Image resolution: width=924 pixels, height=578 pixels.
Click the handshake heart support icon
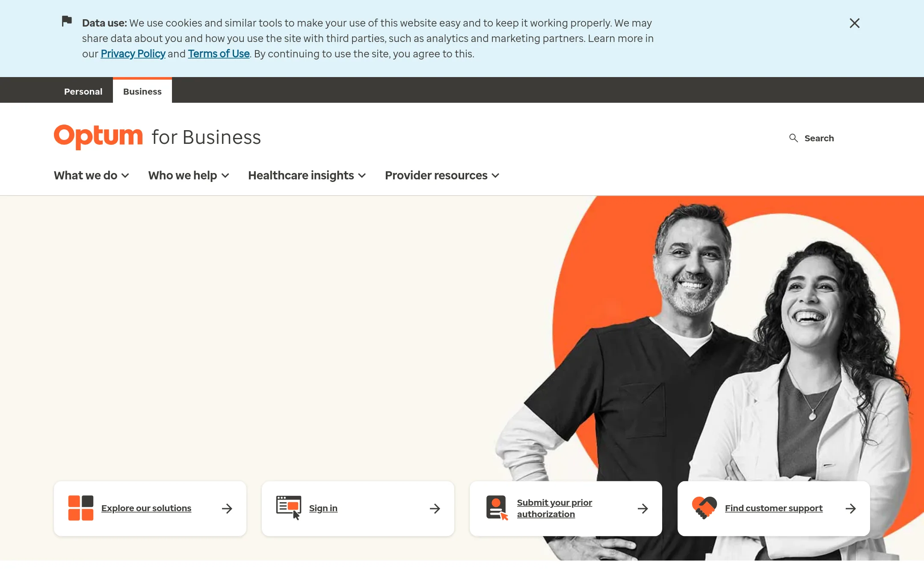click(x=705, y=508)
